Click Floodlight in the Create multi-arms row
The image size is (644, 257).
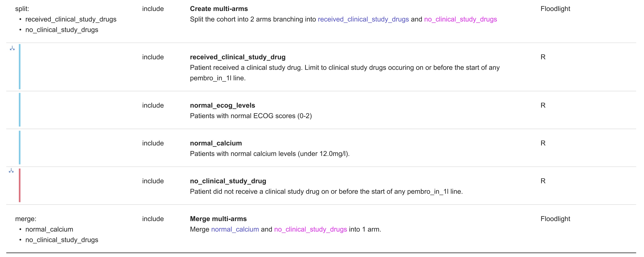point(555,9)
